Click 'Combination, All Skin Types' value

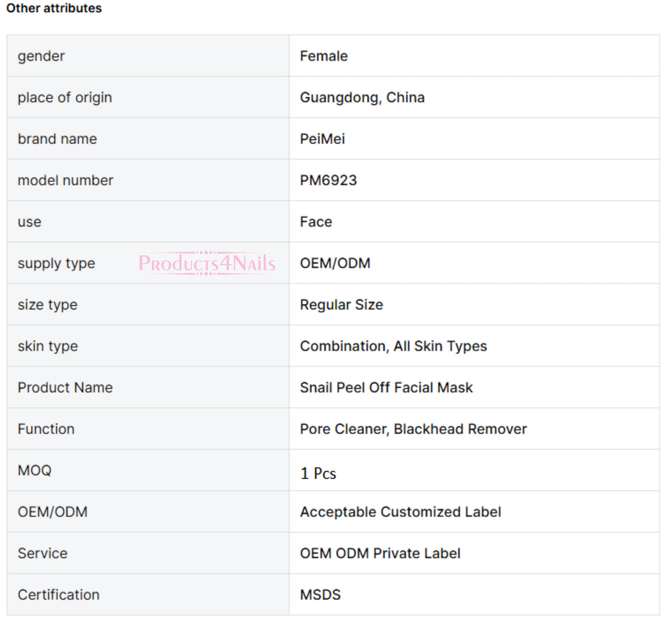(393, 346)
